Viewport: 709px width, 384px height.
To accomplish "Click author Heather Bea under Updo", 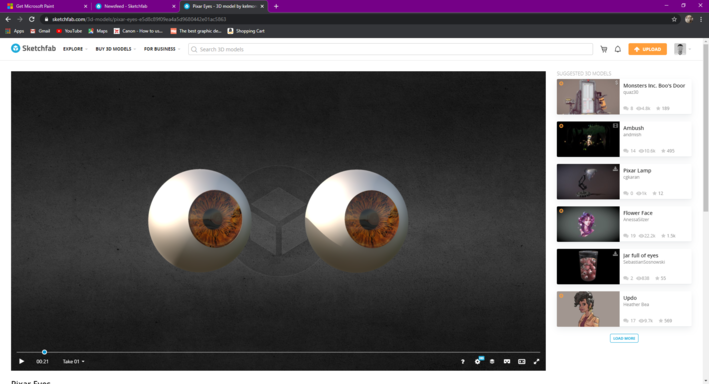I will pos(636,305).
